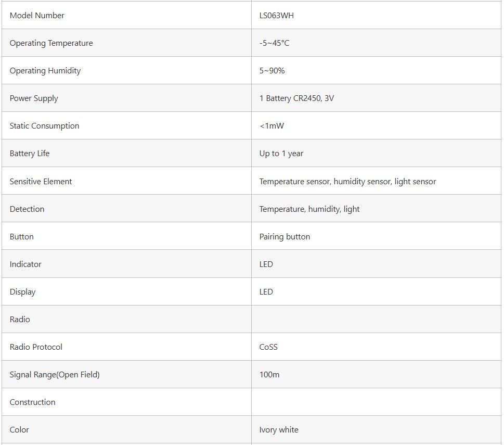Viewport: 504px width, 445px height.
Task: Click the Model Number label cell
Action: (x=37, y=16)
